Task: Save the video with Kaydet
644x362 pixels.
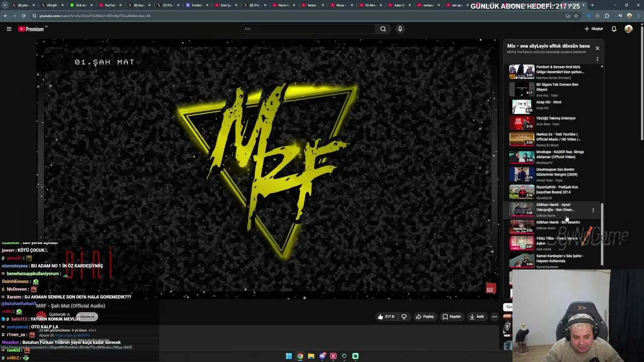Action: [452, 317]
